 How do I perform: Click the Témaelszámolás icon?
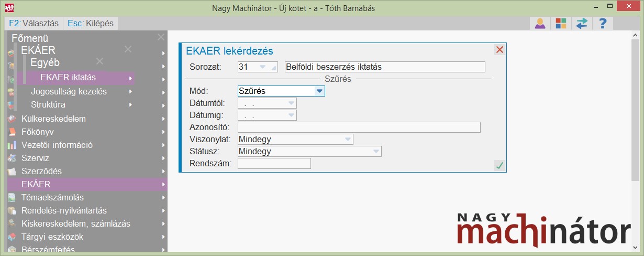coord(12,198)
